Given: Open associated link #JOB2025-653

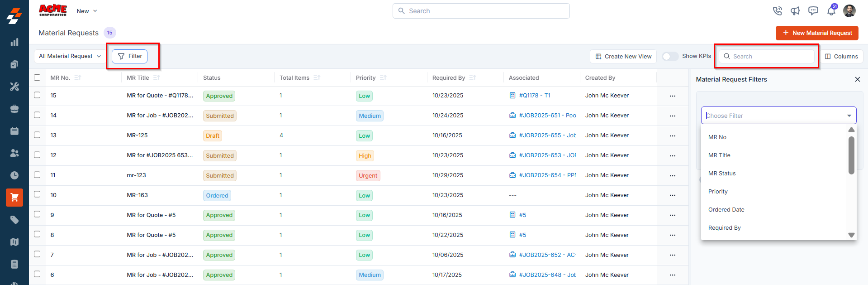Looking at the screenshot, I should tap(547, 155).
